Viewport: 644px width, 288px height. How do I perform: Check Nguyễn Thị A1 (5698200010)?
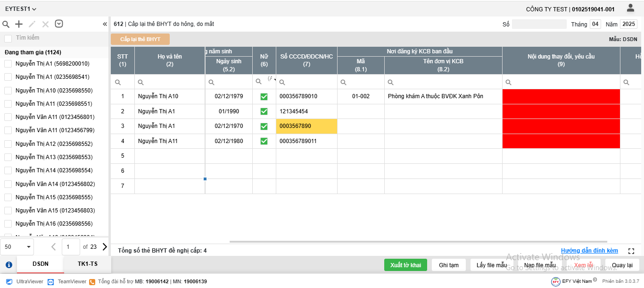(8, 64)
